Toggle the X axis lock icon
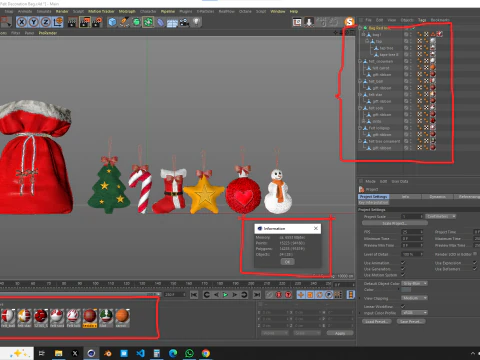The width and height of the screenshot is (480, 360). pyautogui.click(x=22, y=22)
